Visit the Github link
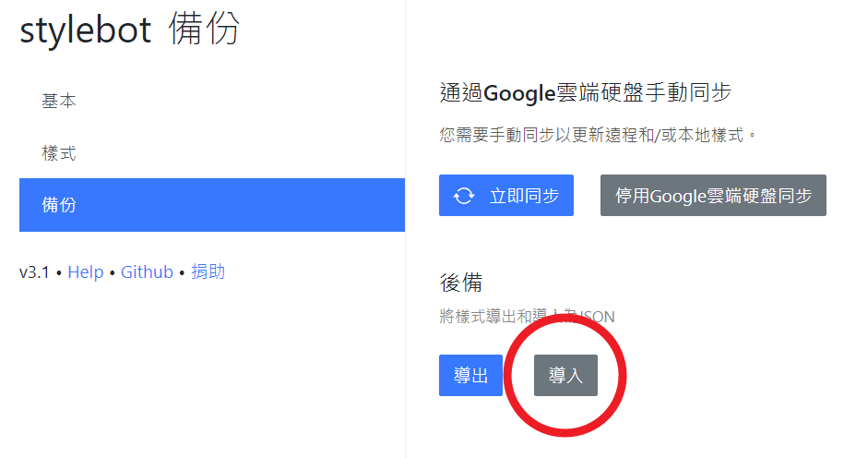 coord(147,271)
